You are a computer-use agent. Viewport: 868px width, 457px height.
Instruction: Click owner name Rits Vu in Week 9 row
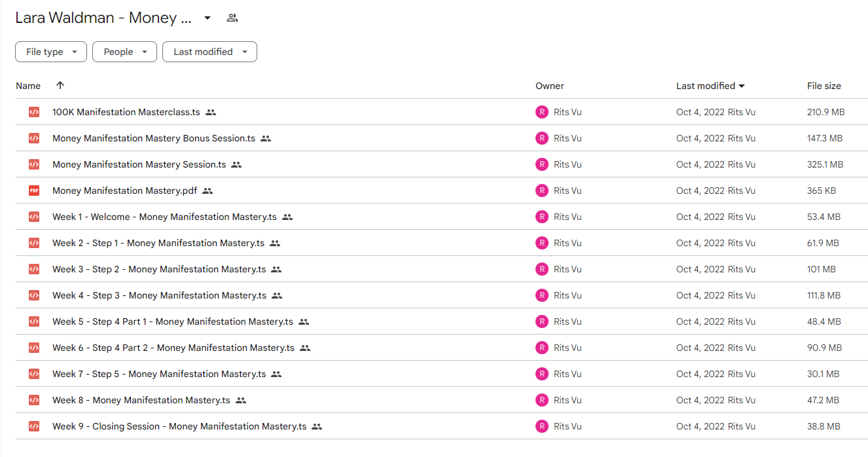tap(568, 426)
